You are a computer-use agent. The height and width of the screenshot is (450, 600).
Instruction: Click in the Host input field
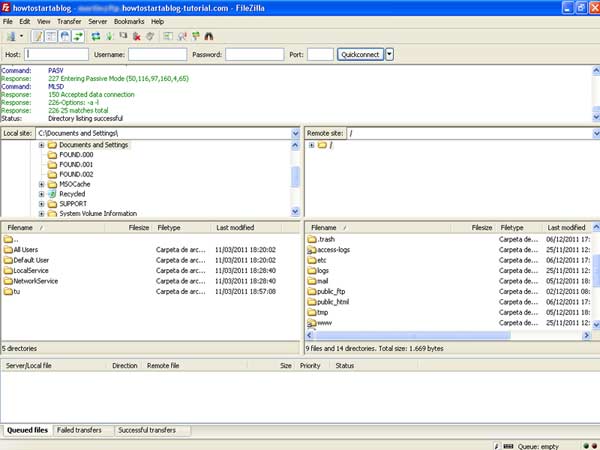56,54
